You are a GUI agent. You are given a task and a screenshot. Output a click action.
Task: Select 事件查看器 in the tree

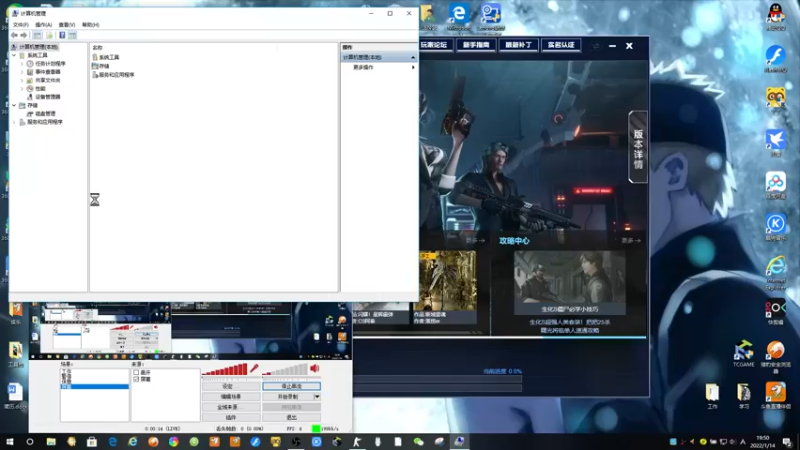tap(47, 72)
